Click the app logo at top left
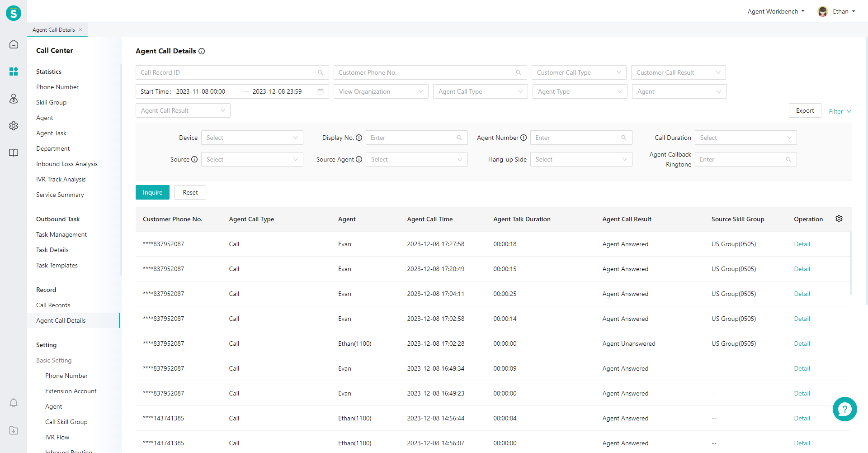Viewport: 868px width, 453px height. pos(14,13)
